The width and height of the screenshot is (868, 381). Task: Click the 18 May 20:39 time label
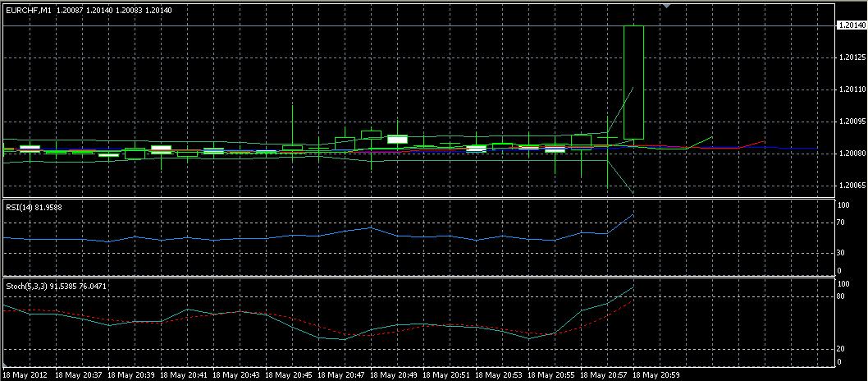click(132, 375)
